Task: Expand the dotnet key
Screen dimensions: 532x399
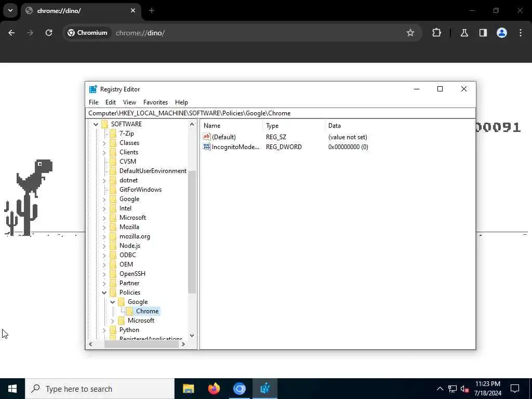Action: (x=104, y=180)
